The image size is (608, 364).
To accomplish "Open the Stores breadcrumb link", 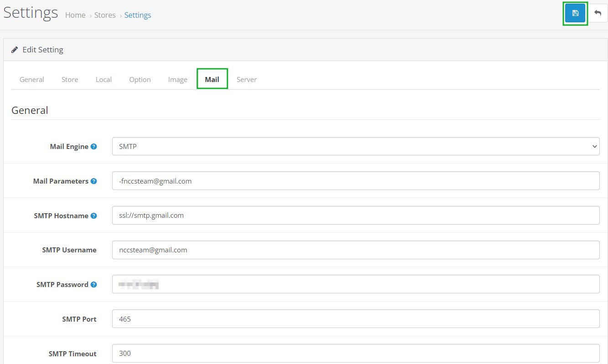I will 105,15.
